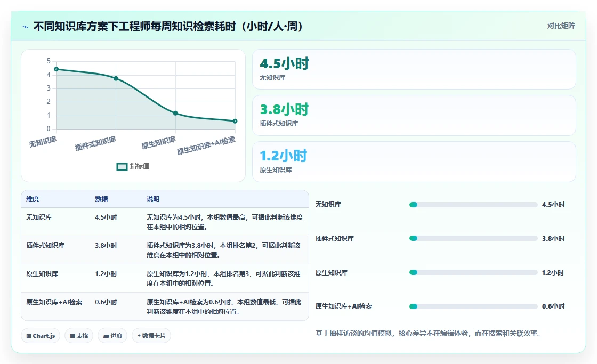
Task: Click the 原生知识库+AI检索 progress row label
Action: [343, 306]
